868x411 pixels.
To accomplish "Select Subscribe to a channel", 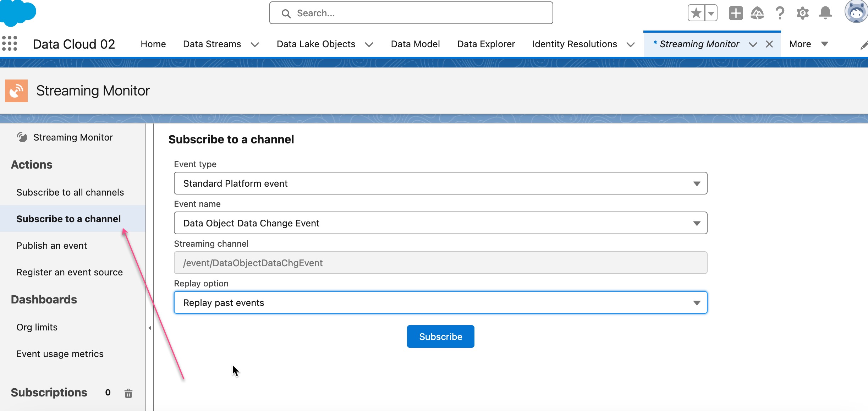I will click(68, 219).
